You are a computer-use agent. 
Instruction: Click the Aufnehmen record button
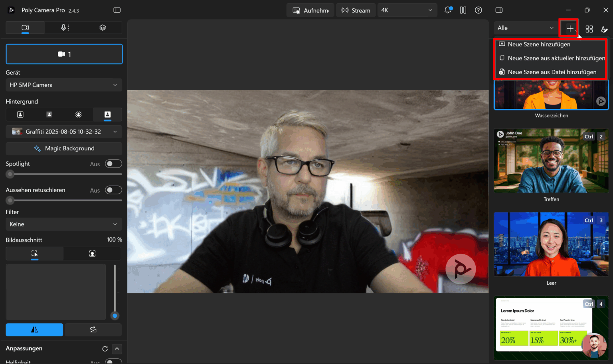pyautogui.click(x=310, y=10)
